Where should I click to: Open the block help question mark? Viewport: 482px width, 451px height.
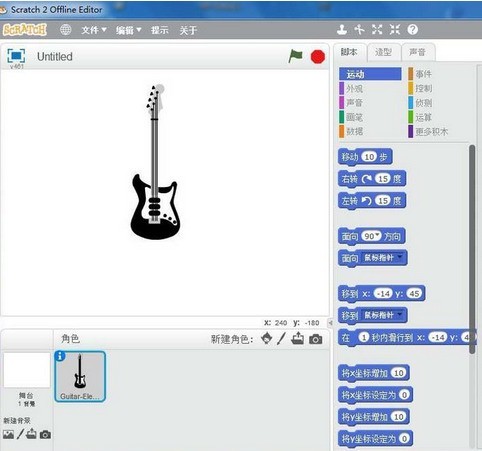[413, 30]
